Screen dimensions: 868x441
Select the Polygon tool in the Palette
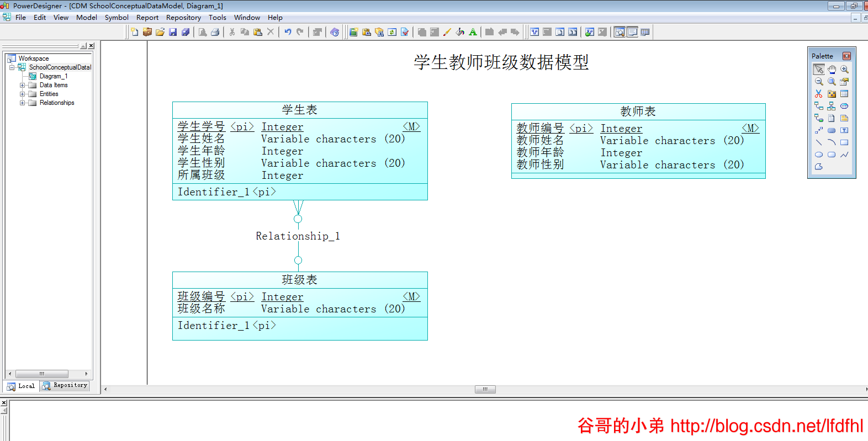pyautogui.click(x=819, y=167)
